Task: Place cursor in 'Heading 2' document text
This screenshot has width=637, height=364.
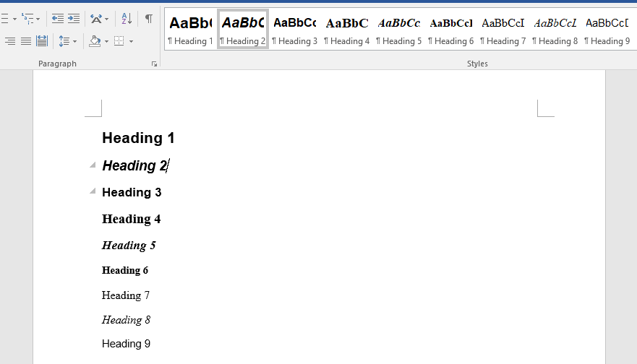Action: click(x=134, y=165)
